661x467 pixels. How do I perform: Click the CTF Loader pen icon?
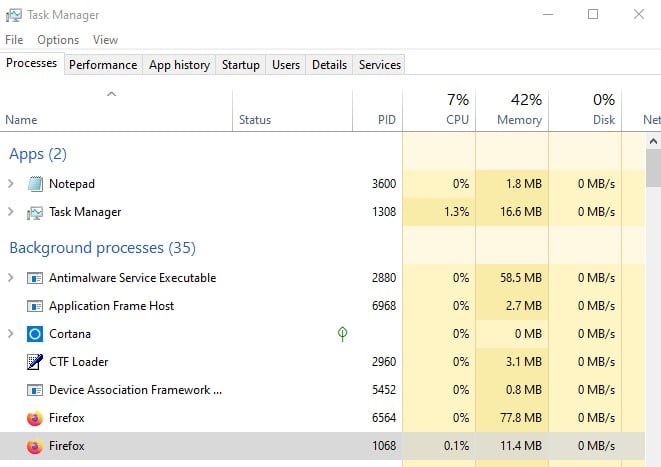pyautogui.click(x=35, y=362)
